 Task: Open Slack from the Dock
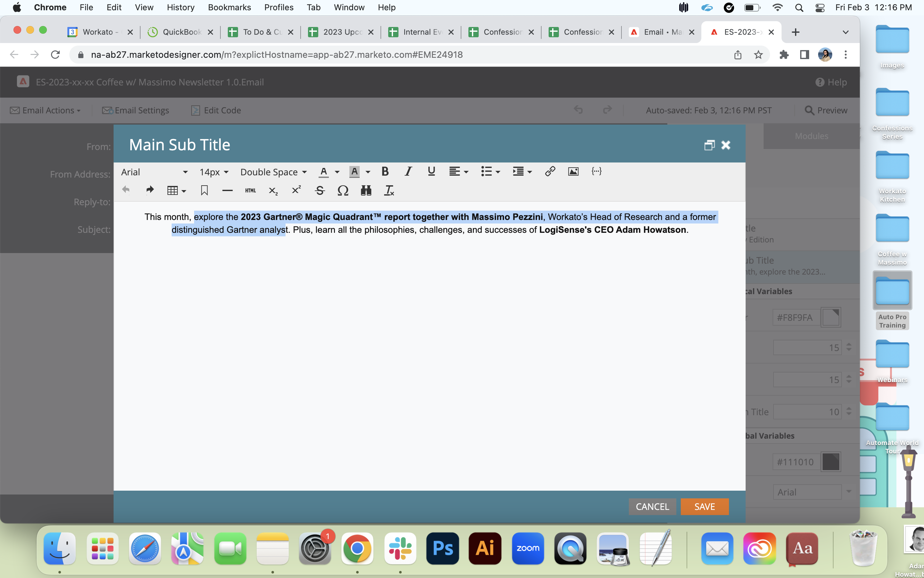tap(400, 548)
